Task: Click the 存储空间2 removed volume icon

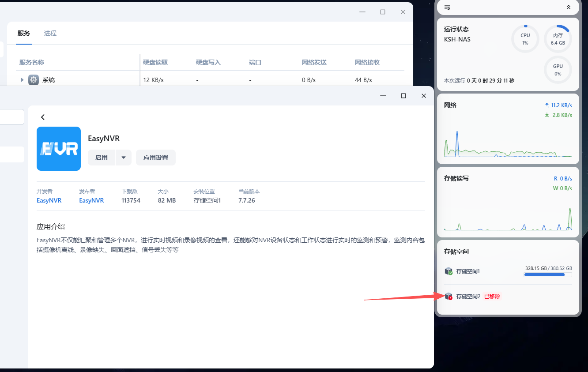Action: [x=449, y=296]
